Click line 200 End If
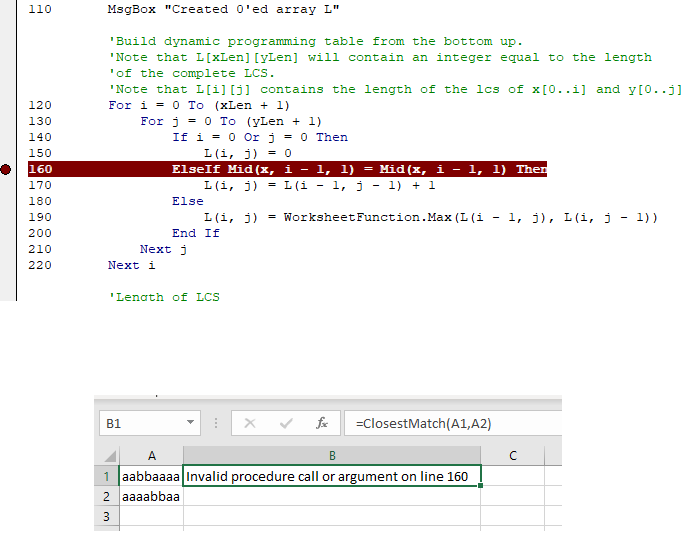Screen dimensions: 687x545 [196, 233]
